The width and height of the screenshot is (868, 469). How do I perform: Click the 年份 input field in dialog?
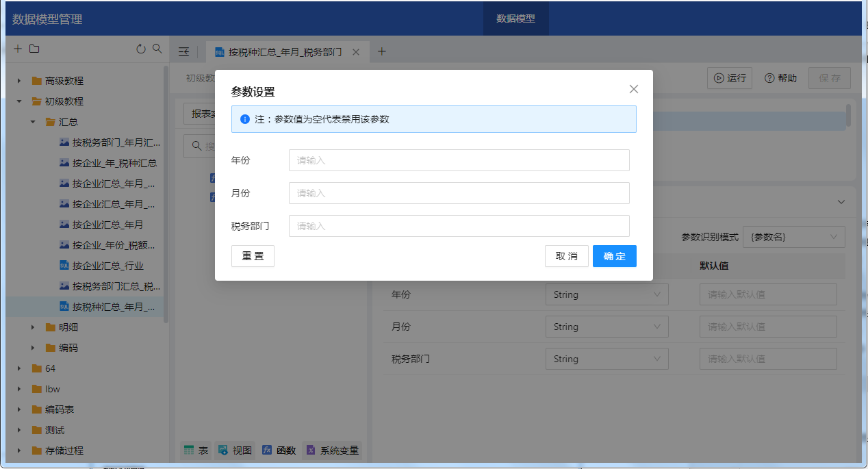tap(459, 160)
